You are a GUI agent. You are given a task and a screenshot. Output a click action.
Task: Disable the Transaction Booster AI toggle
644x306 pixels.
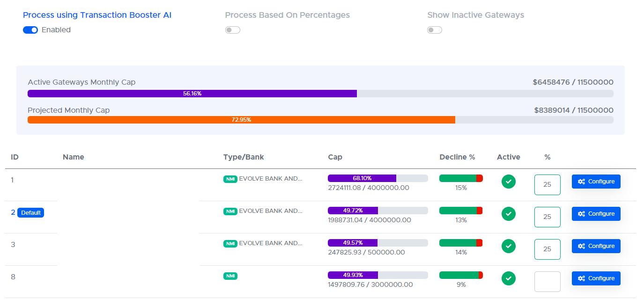30,30
